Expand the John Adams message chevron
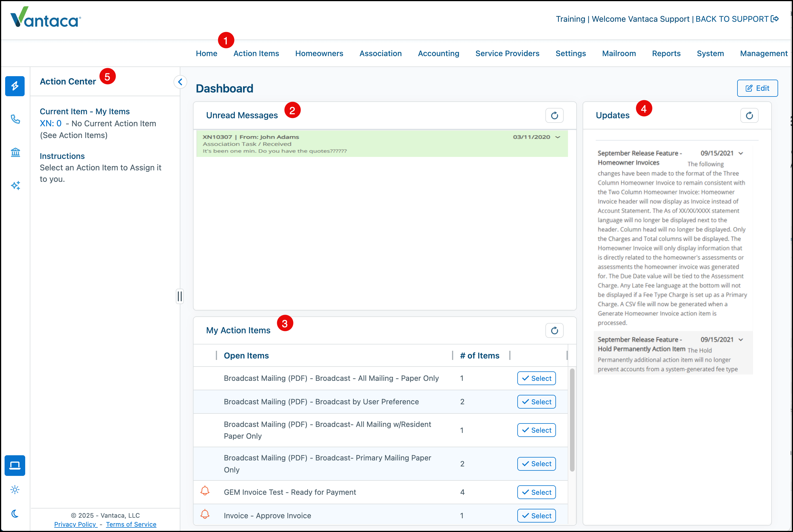Screen dimensions: 793x532 coord(558,137)
